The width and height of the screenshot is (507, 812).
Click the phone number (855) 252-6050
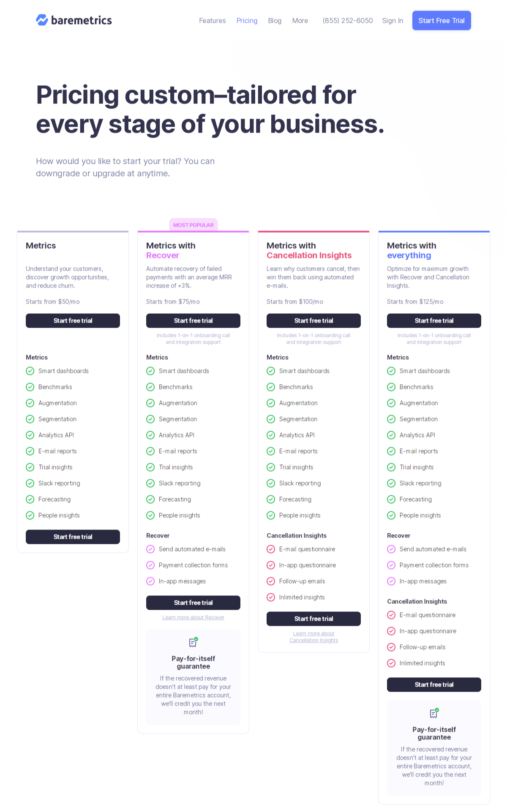point(347,21)
